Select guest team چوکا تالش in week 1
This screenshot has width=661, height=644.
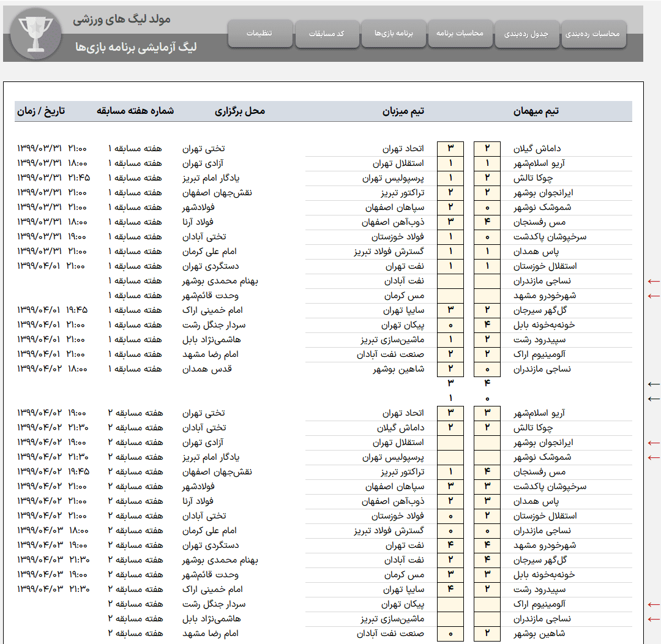point(533,178)
